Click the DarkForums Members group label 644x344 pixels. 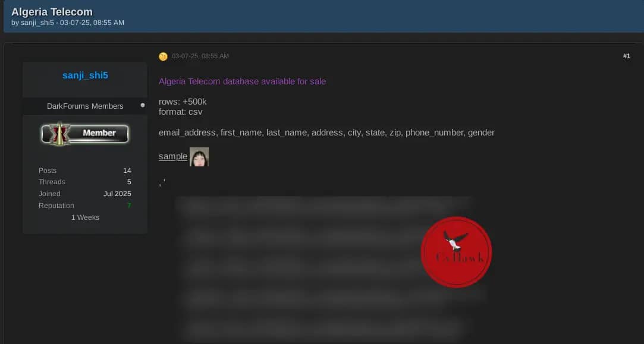point(85,106)
